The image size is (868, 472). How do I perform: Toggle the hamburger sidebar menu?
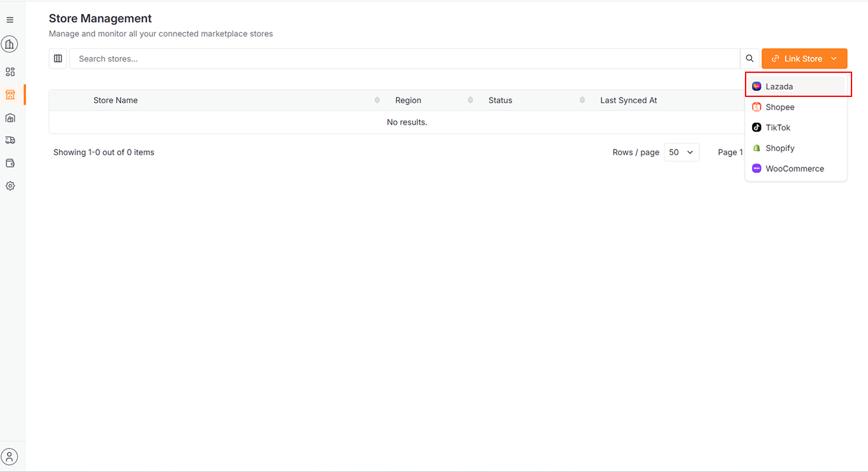[x=10, y=20]
